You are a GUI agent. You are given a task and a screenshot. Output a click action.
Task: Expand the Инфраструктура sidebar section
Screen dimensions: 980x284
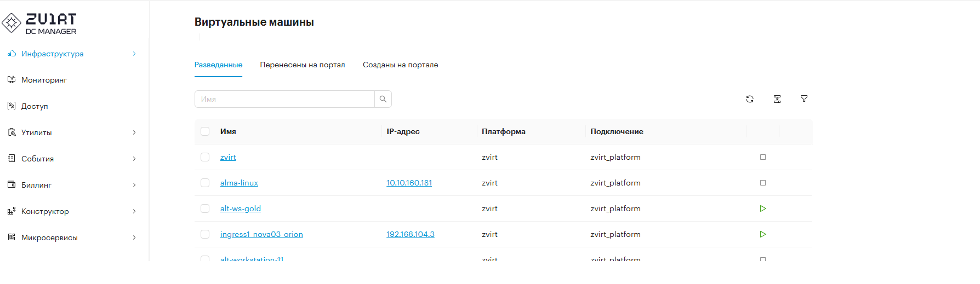click(x=52, y=54)
